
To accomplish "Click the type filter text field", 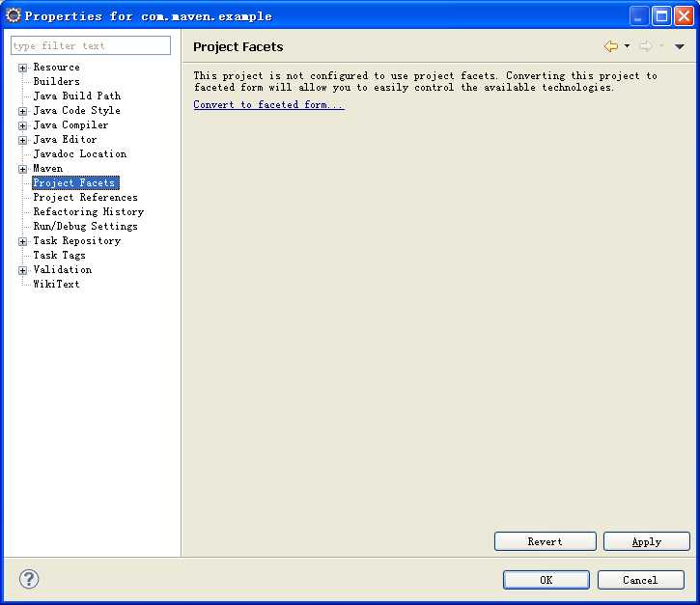I will (91, 45).
